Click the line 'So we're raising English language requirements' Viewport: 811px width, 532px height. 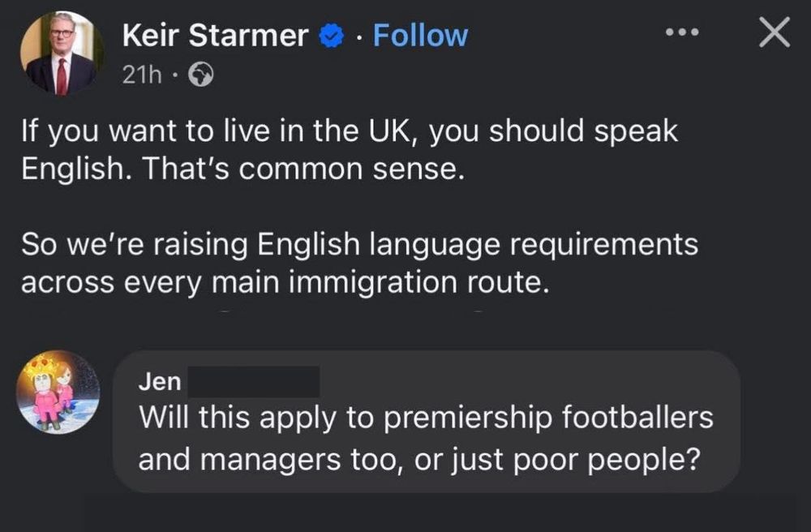pyautogui.click(x=358, y=244)
